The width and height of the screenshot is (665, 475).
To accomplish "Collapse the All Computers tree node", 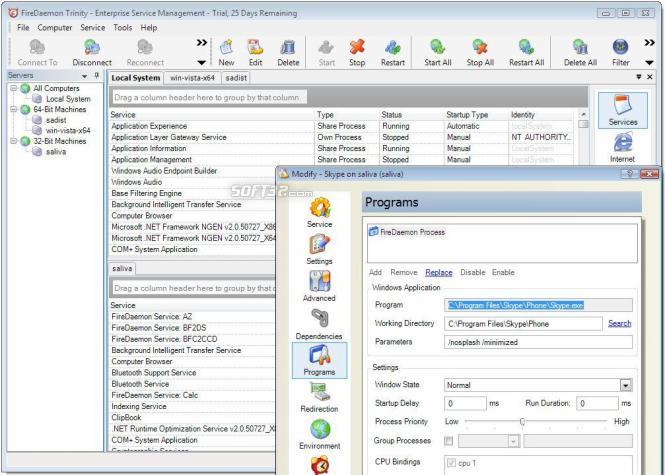I will coord(14,88).
